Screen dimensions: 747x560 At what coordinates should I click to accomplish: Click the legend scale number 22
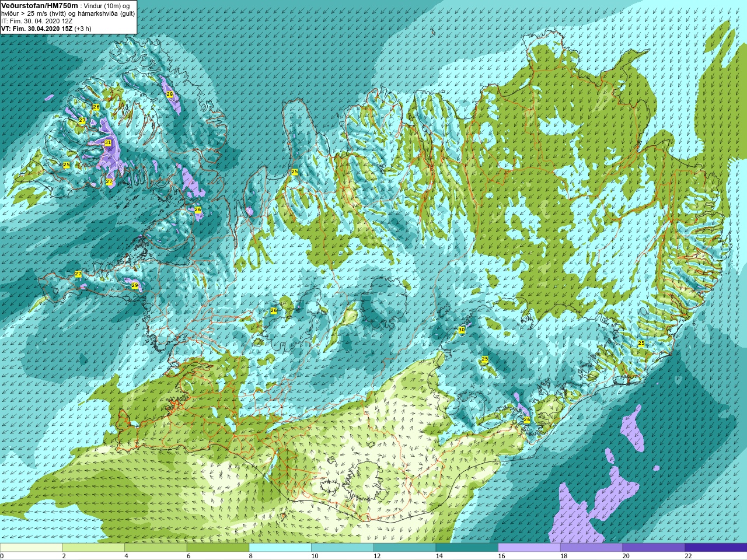(x=689, y=556)
